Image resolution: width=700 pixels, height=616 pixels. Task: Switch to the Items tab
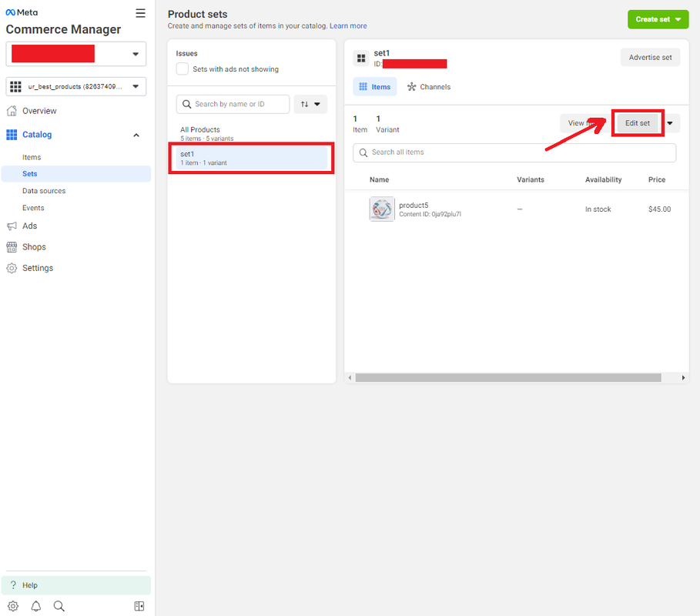click(x=374, y=86)
